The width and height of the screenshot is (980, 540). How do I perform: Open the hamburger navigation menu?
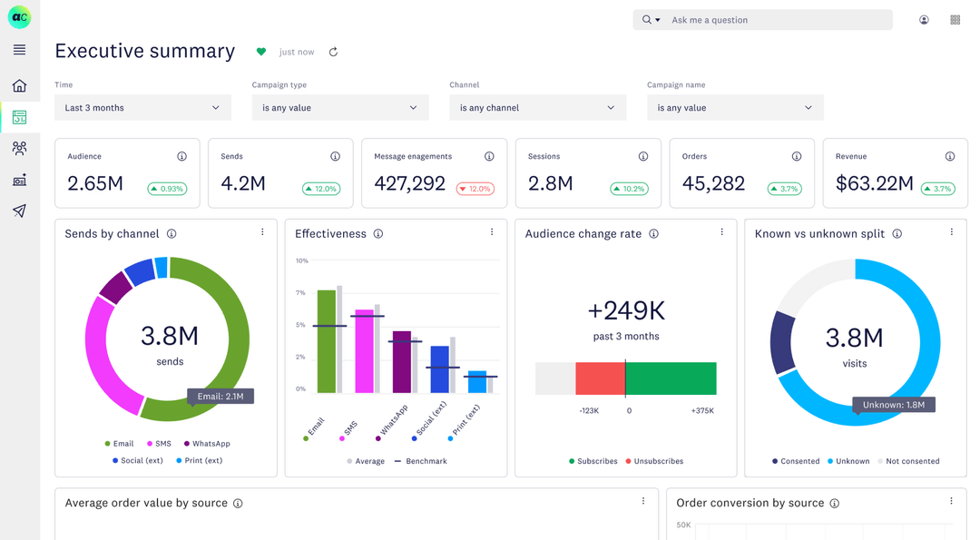click(20, 50)
